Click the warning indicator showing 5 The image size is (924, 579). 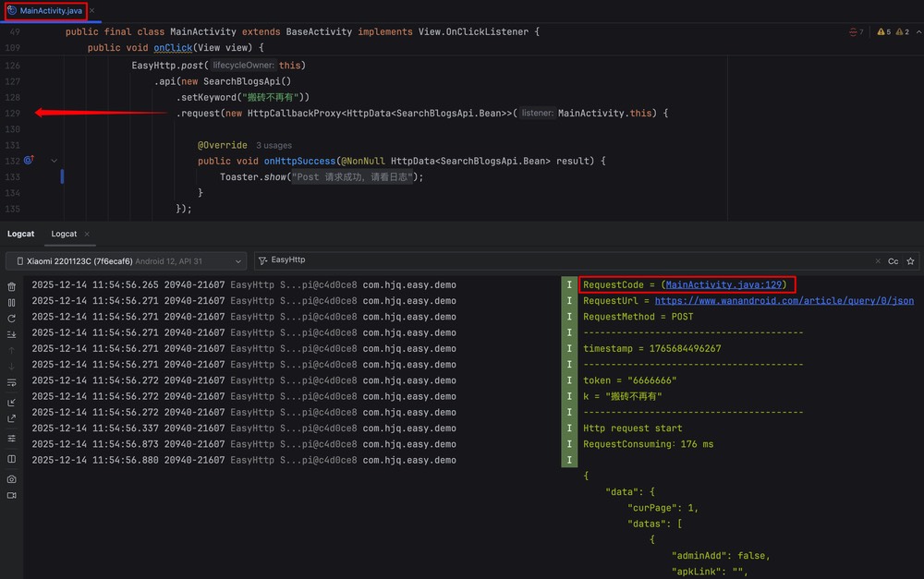click(884, 31)
